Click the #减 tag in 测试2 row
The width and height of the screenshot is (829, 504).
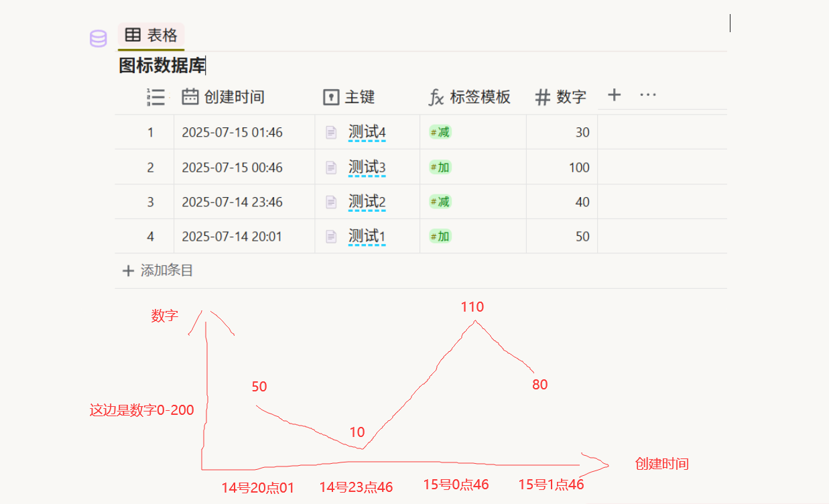440,202
